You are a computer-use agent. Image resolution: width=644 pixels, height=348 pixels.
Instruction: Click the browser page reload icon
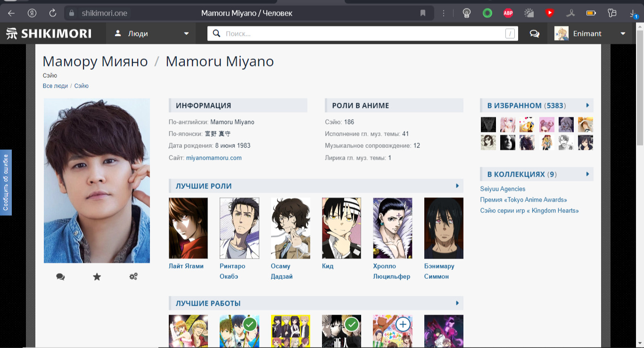tap(53, 13)
